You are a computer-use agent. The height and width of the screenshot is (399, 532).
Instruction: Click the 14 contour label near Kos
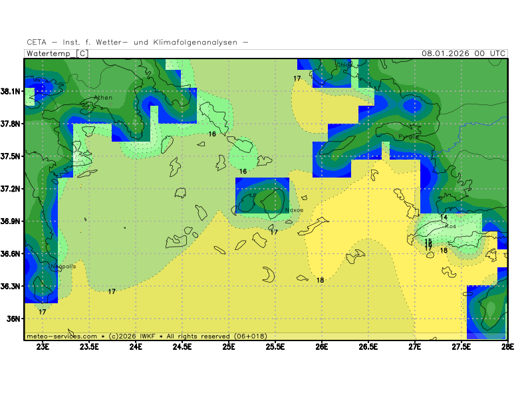point(444,217)
